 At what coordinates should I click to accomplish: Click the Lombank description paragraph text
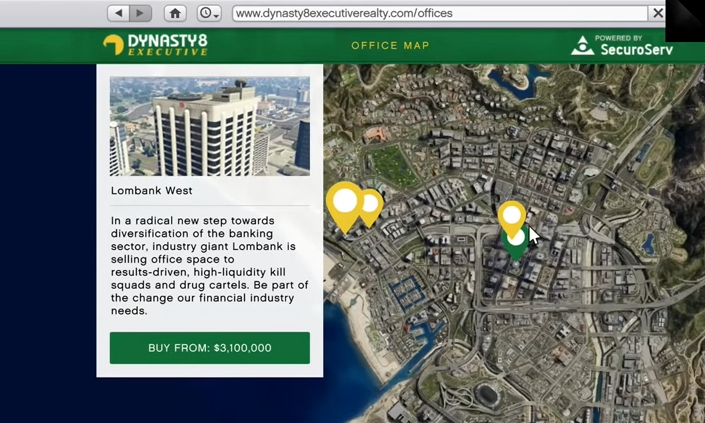210,266
